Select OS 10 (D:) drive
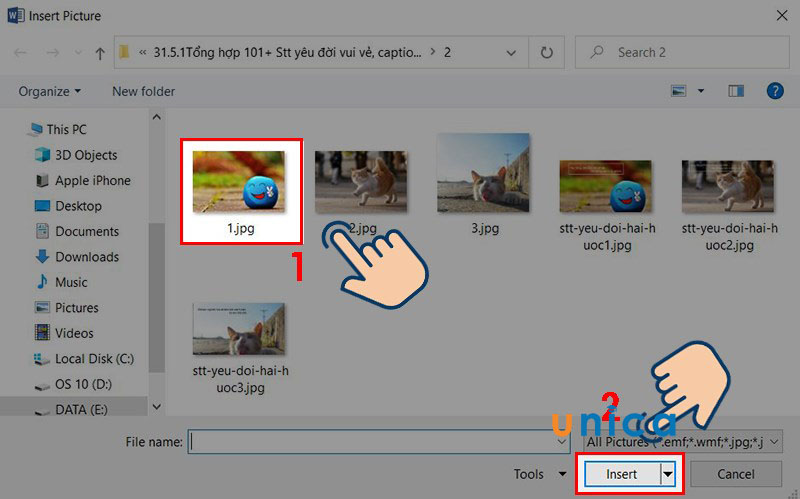Viewport: 800px width, 499px height. [73, 384]
